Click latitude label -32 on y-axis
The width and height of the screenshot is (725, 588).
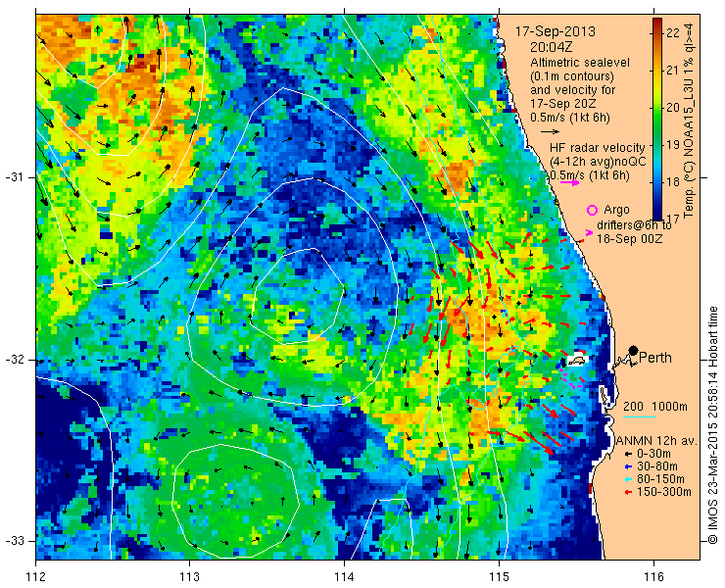(x=14, y=360)
